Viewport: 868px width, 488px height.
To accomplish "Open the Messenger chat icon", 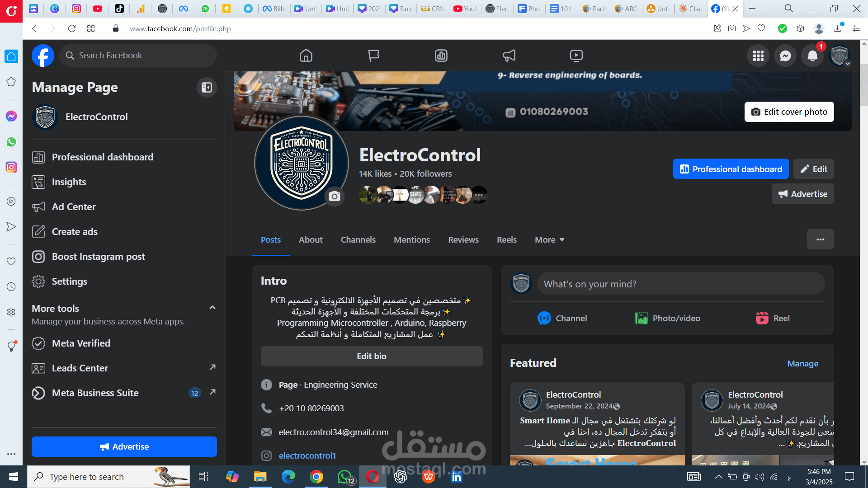I will coord(785,56).
